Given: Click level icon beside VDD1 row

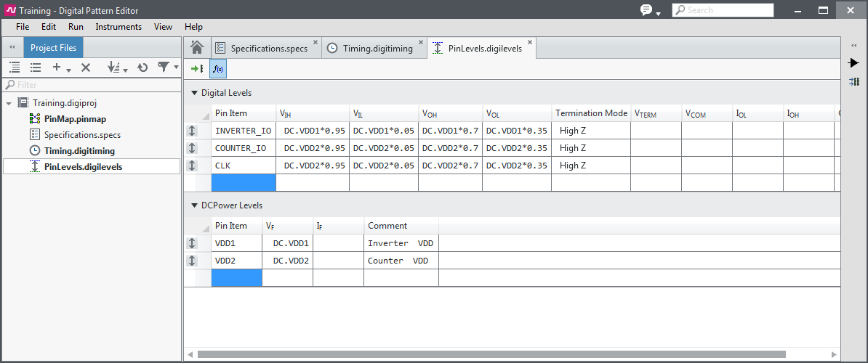Looking at the screenshot, I should pyautogui.click(x=191, y=243).
